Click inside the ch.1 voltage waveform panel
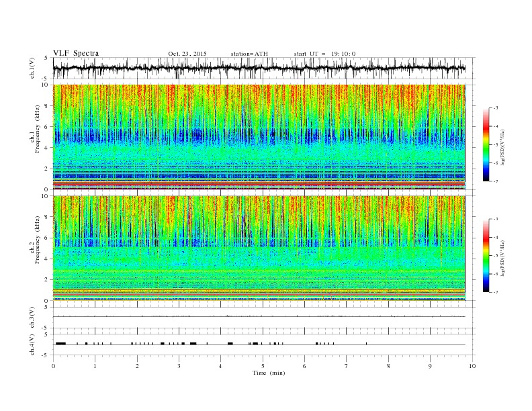The image size is (532, 411). [x=264, y=68]
